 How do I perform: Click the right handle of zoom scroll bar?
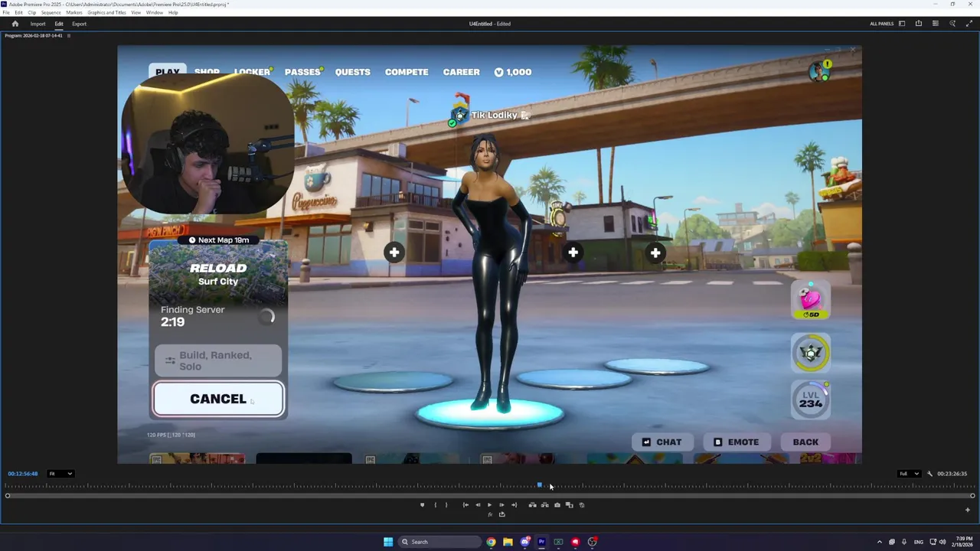pyautogui.click(x=972, y=496)
